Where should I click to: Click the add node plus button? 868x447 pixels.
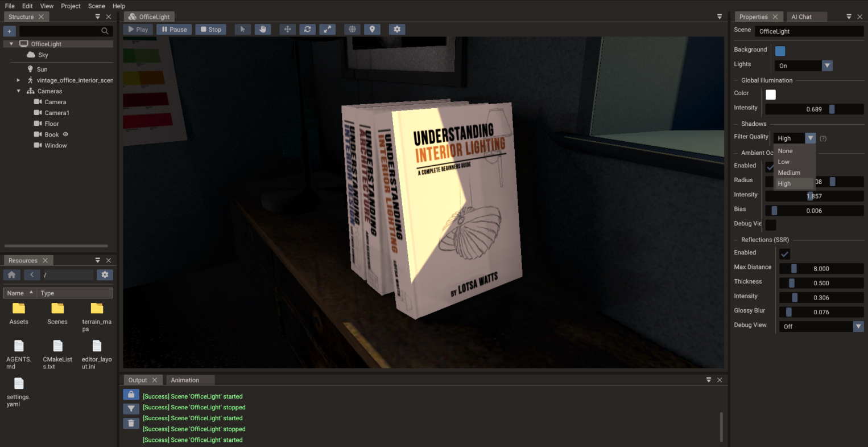point(9,31)
